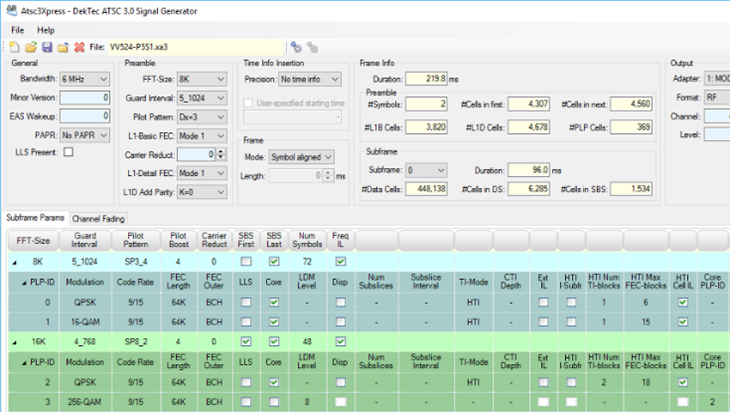
Task: Click the Open file folder icon
Action: click(31, 47)
